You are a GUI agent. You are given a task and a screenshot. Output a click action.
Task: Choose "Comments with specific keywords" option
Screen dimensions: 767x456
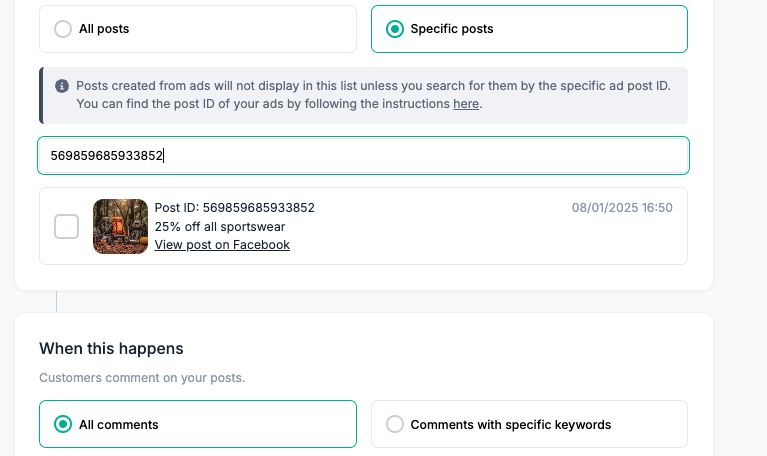395,424
